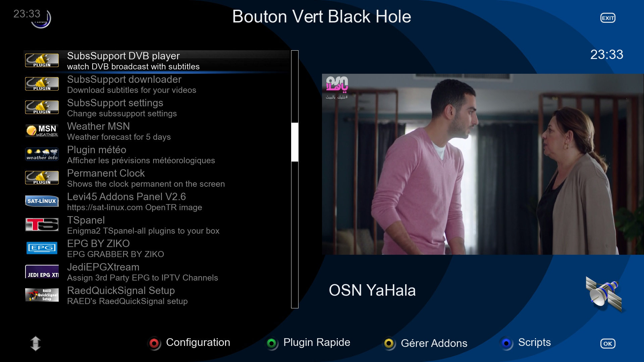Click the MSN Weather icon

click(42, 131)
